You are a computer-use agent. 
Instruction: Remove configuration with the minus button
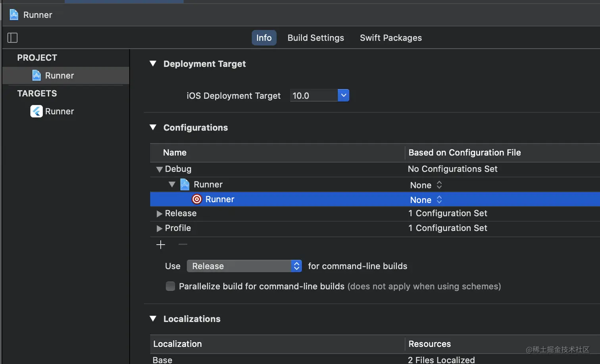click(183, 245)
